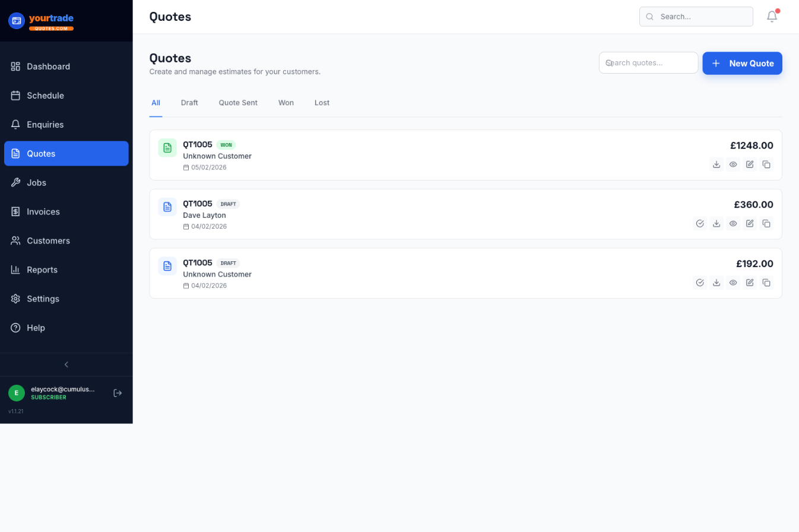This screenshot has width=799, height=532.
Task: View Dave Layton quote via eye icon
Action: coord(733,224)
